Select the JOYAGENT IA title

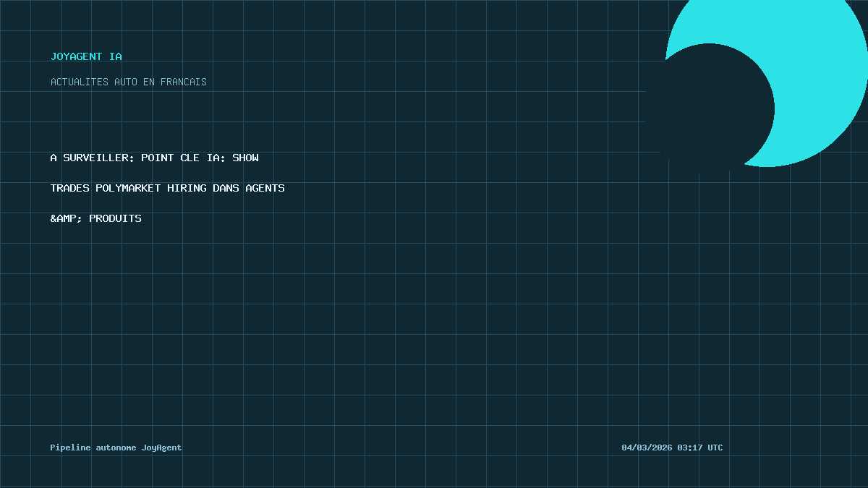coord(86,56)
